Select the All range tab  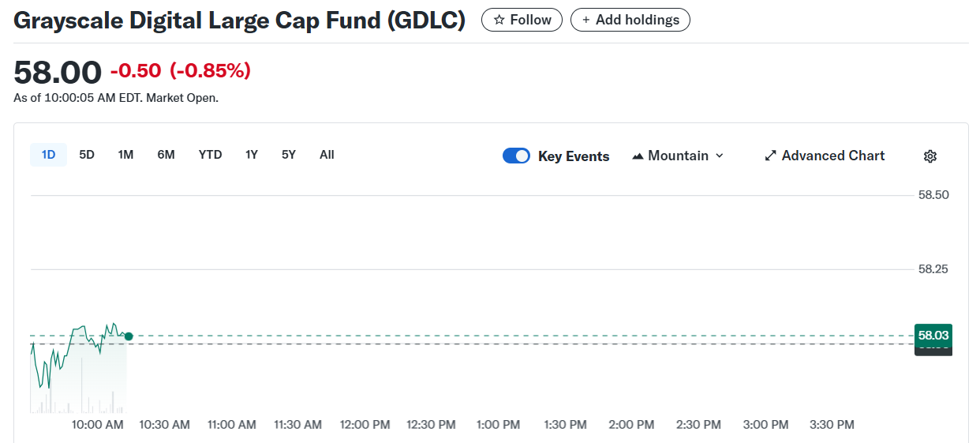[327, 155]
